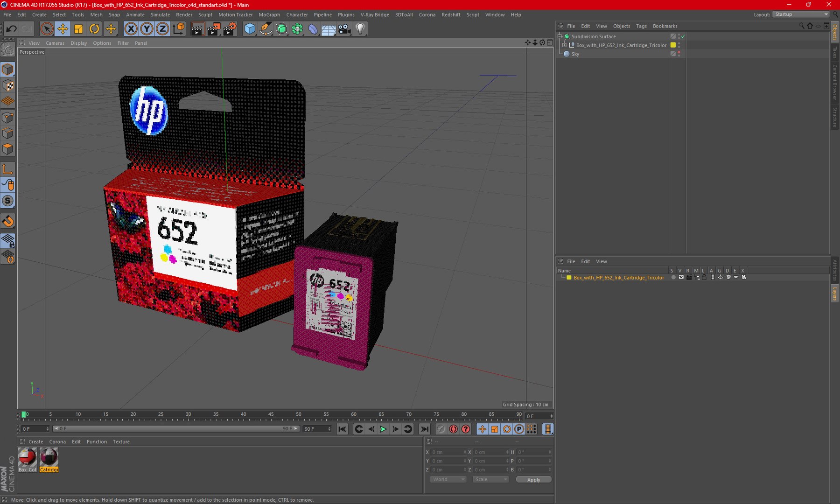Click the search icon in Object Manager
840x504 pixels.
point(802,26)
